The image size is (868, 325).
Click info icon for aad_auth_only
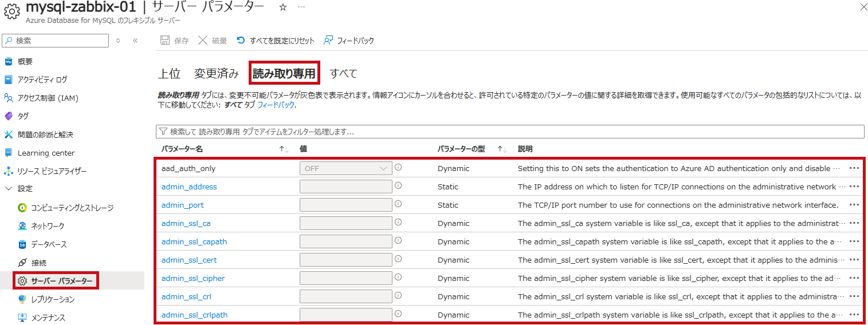398,168
